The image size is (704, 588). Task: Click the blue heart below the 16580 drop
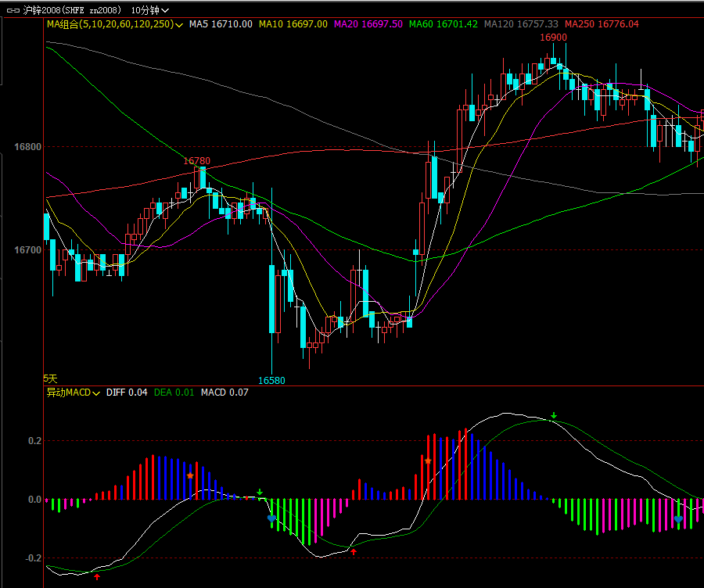click(271, 518)
